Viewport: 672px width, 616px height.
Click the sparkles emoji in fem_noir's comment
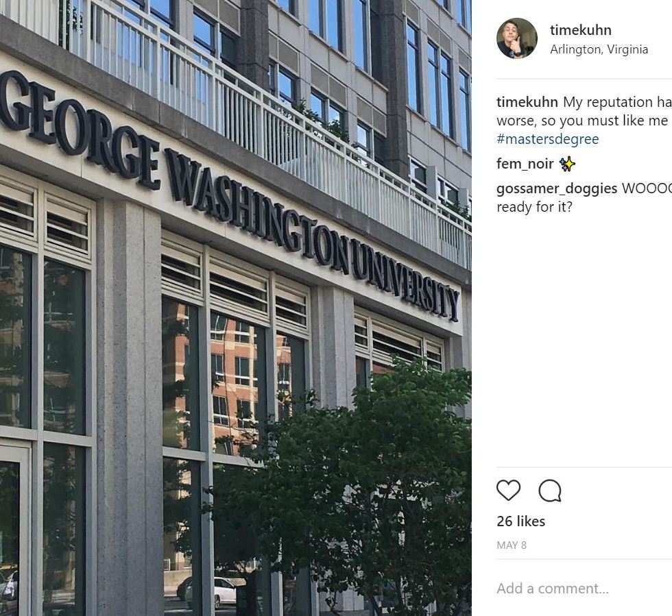click(567, 164)
